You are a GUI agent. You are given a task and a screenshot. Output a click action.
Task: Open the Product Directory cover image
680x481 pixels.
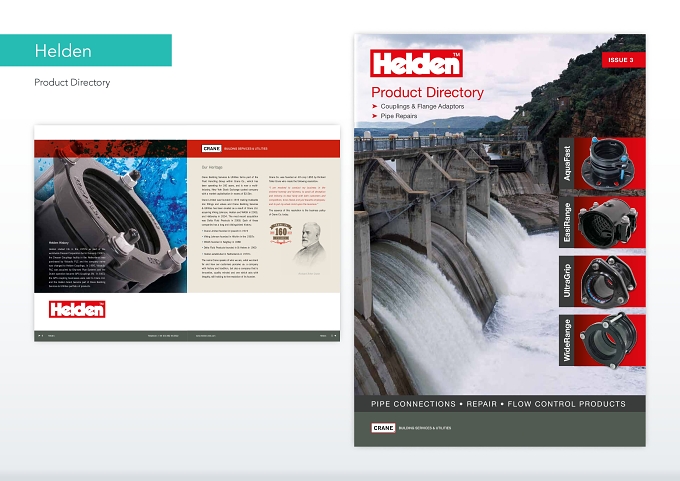pos(500,240)
